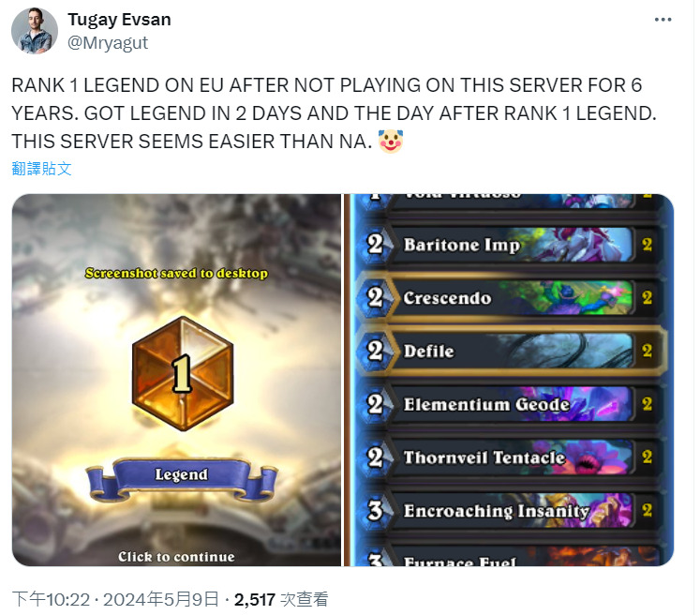The height and width of the screenshot is (615, 700).
Task: Click the count badge next to Thornveil Tentacle
Action: pyautogui.click(x=647, y=457)
